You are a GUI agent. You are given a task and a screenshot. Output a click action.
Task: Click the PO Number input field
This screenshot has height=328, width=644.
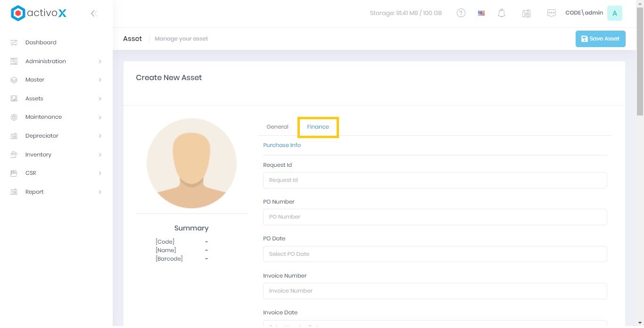point(435,217)
